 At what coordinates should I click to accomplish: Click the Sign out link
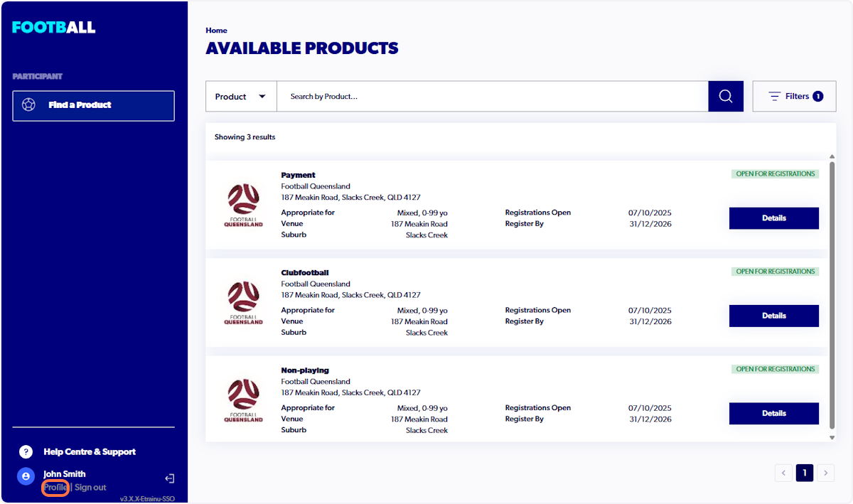click(x=90, y=488)
